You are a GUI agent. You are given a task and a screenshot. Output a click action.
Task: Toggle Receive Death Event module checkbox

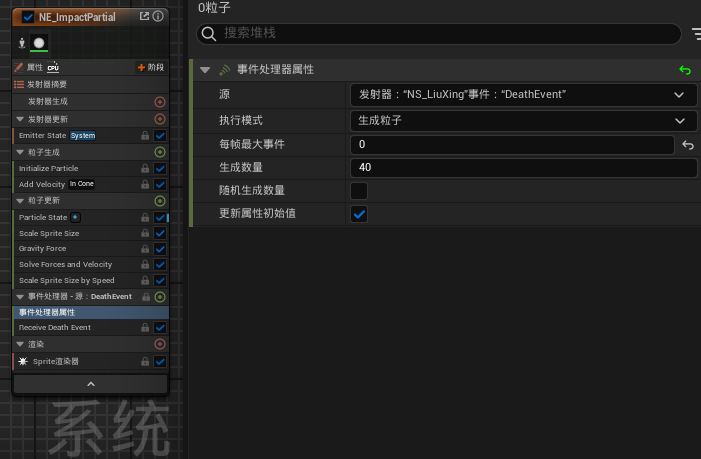coord(160,328)
